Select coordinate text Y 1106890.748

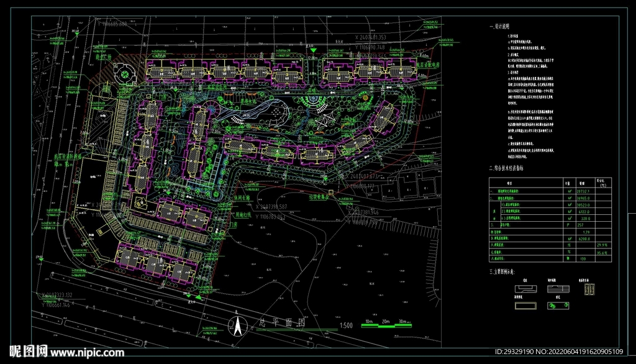(370, 47)
